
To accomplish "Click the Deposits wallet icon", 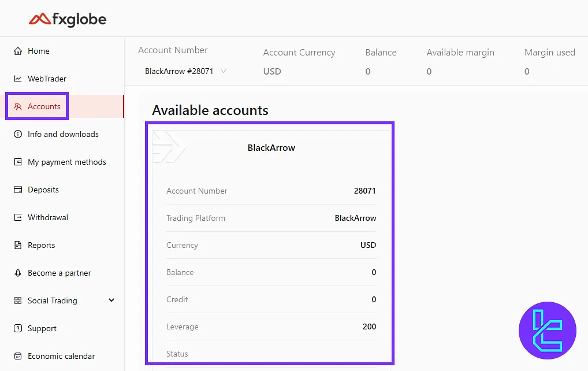I will [x=18, y=190].
